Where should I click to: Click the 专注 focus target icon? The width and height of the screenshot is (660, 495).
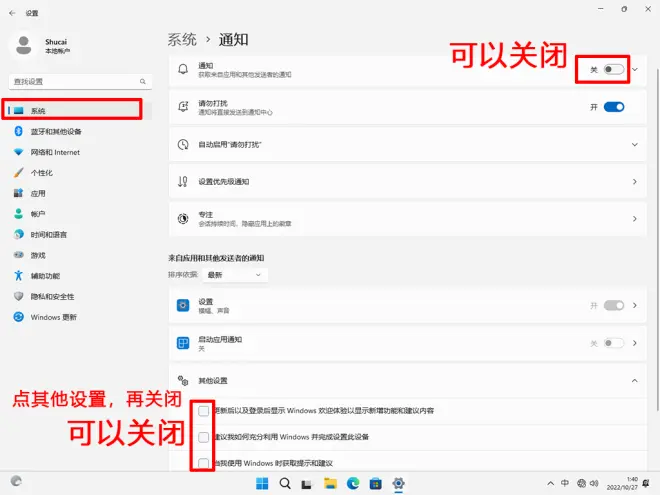coord(183,219)
